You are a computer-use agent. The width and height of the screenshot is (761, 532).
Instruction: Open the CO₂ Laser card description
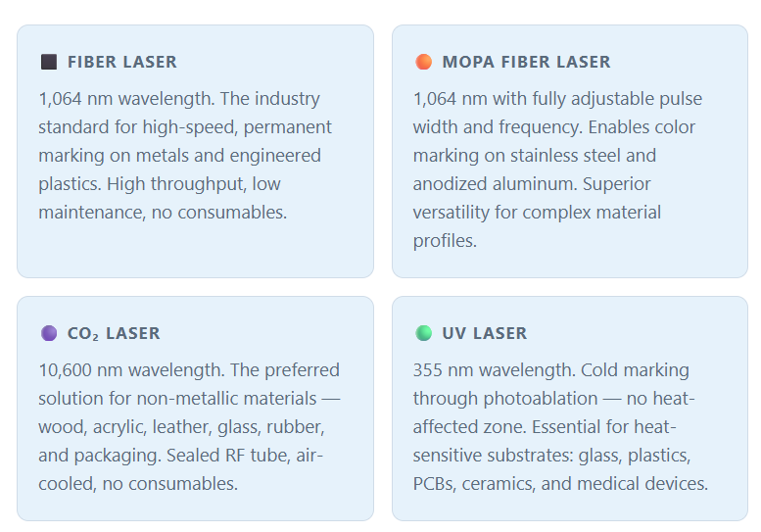coord(189,426)
